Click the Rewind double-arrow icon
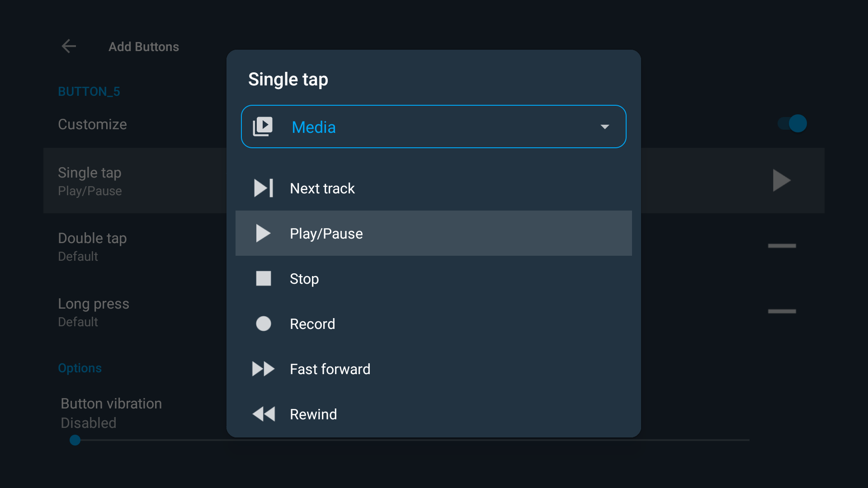This screenshot has width=868, height=488. [264, 414]
